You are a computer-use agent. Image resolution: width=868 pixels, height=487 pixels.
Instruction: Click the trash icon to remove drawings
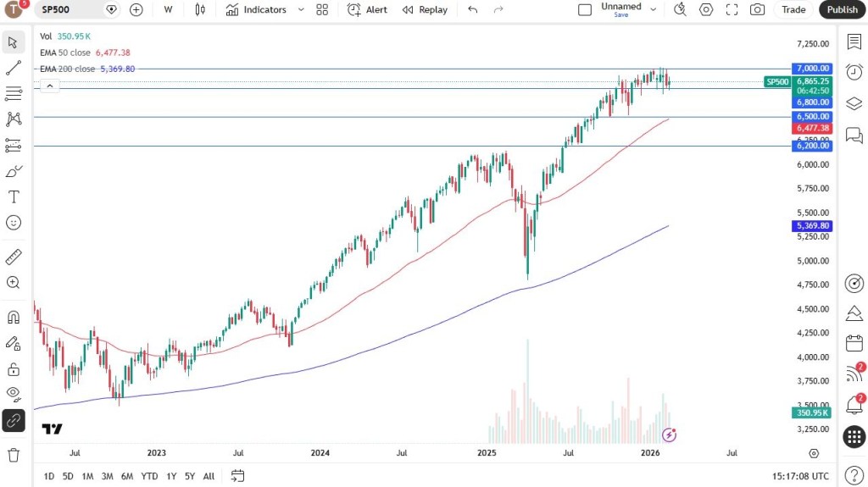14,455
